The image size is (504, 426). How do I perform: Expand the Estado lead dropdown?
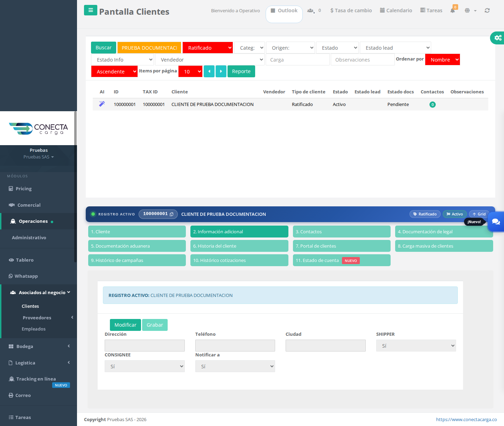point(395,48)
